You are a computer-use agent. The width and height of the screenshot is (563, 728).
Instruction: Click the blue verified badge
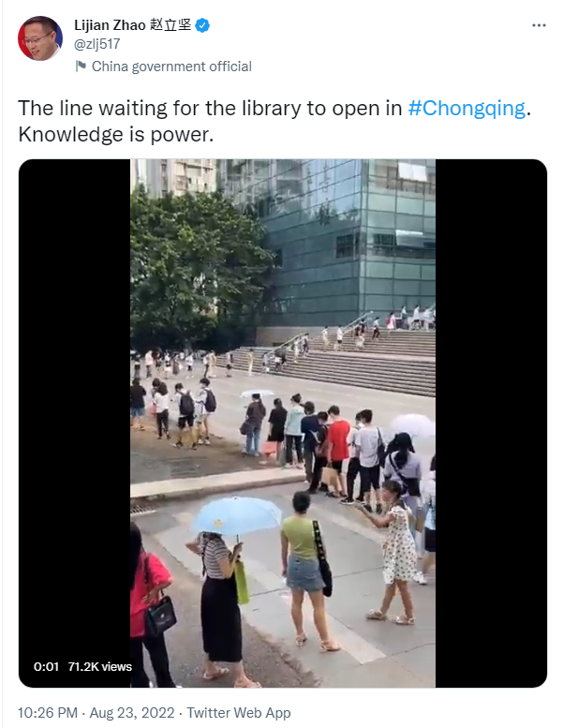click(202, 25)
